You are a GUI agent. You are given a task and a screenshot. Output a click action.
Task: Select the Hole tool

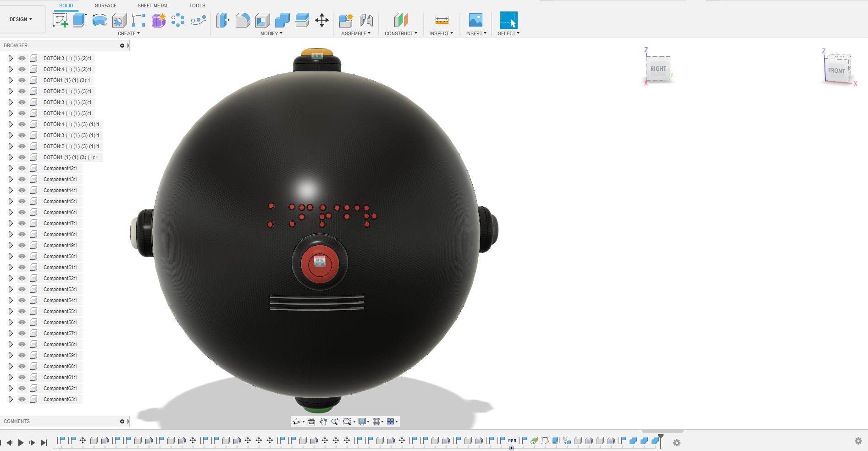(x=119, y=20)
